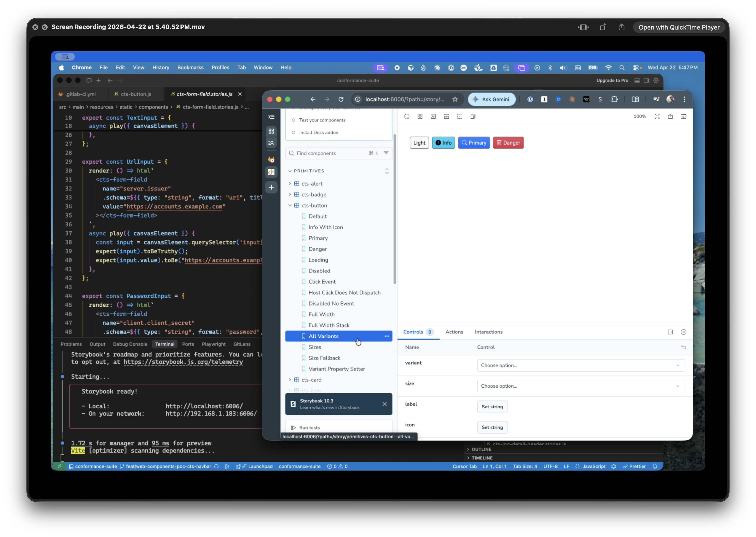Click the Storybook share story icon
The height and width of the screenshot is (537, 756).
point(670,117)
